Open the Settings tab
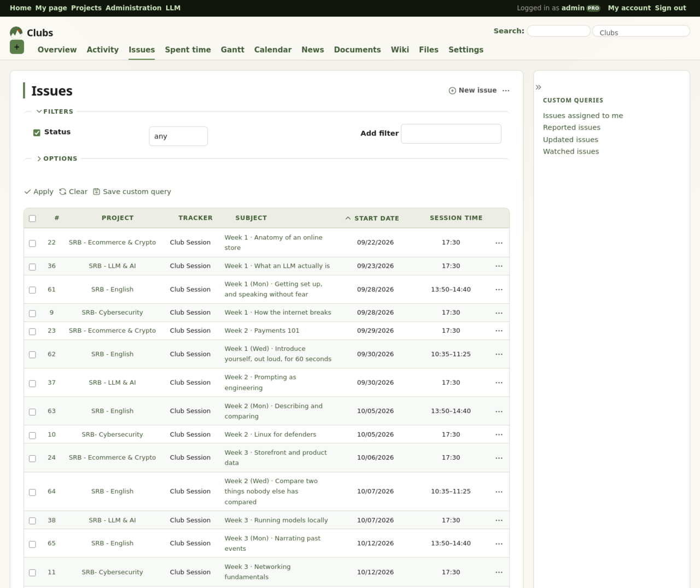700x588 pixels. click(x=466, y=50)
